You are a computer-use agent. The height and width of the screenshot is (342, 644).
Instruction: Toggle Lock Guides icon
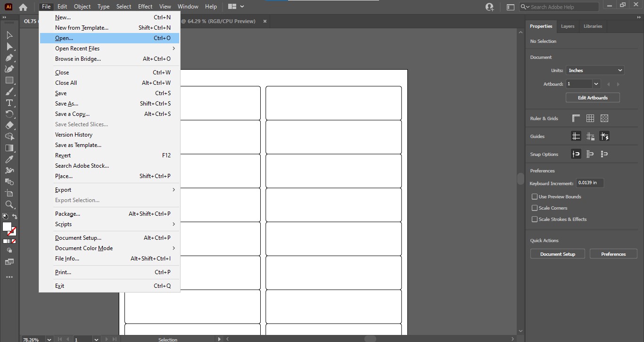(x=590, y=136)
